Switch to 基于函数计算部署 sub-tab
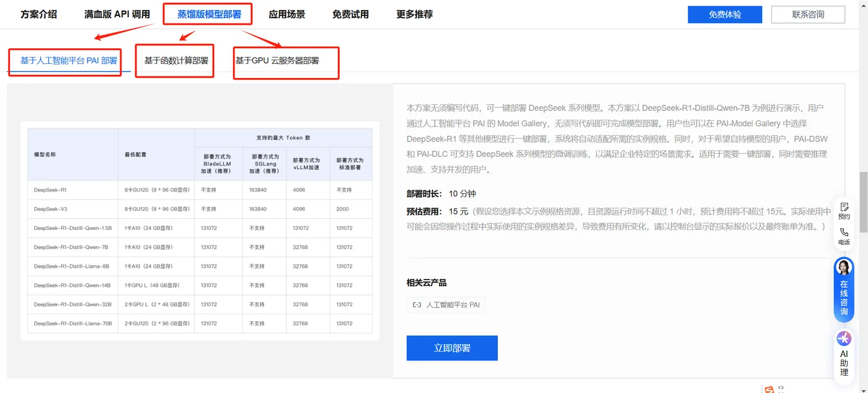868x393 pixels. [176, 60]
